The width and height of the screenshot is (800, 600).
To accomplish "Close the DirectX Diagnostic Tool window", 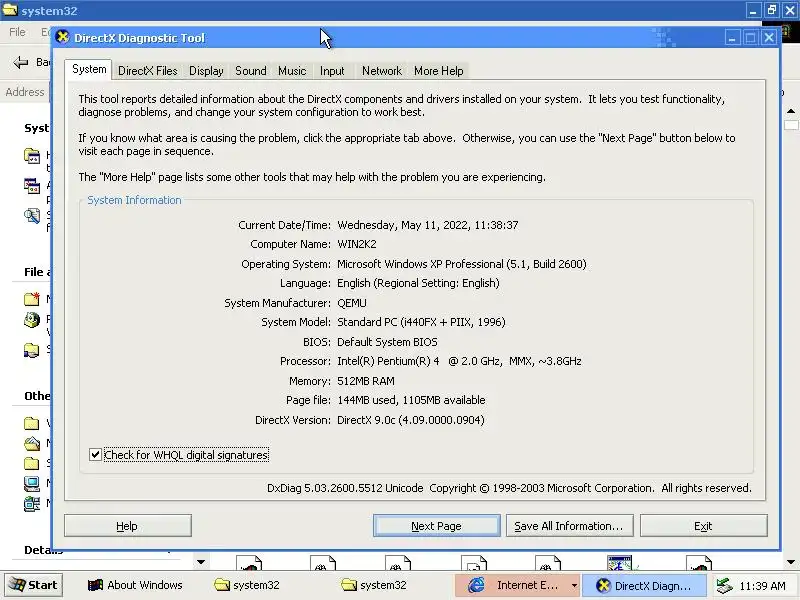I will [769, 38].
